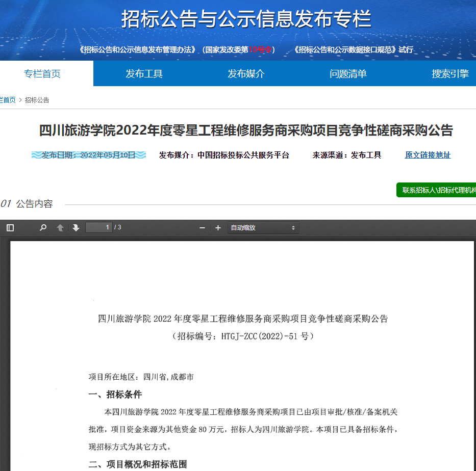Go to previous PDF page arrow
This screenshot has width=476, height=471.
tap(60, 228)
